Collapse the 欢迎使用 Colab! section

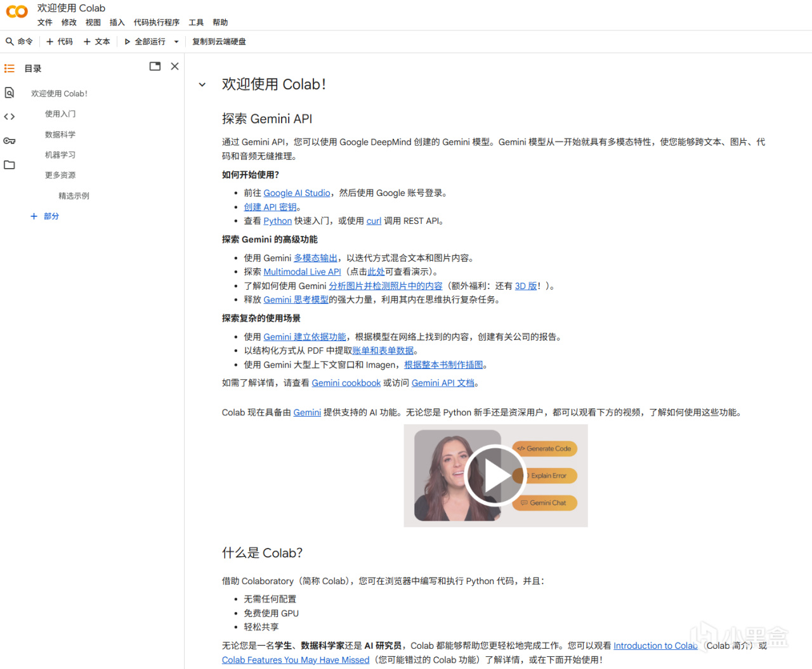click(x=202, y=84)
